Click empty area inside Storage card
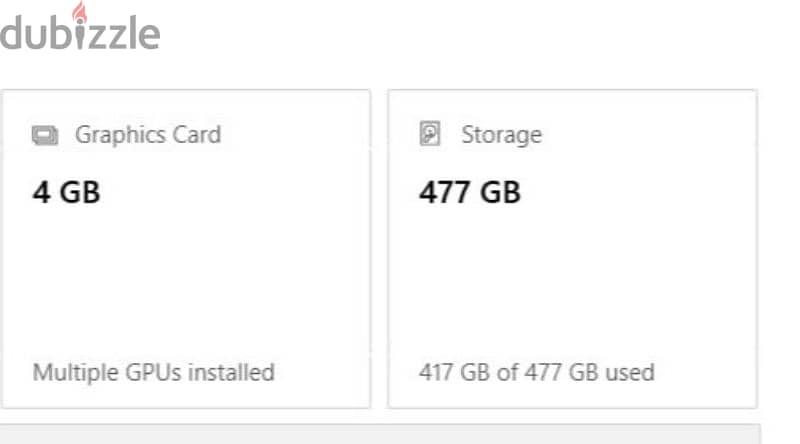This screenshot has height=444, width=800. click(572, 281)
